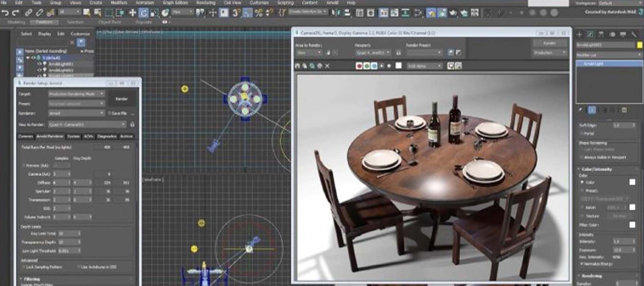Screen dimensions: 644x286
Task: Activate the Select and Rotate tool
Action: point(143,13)
